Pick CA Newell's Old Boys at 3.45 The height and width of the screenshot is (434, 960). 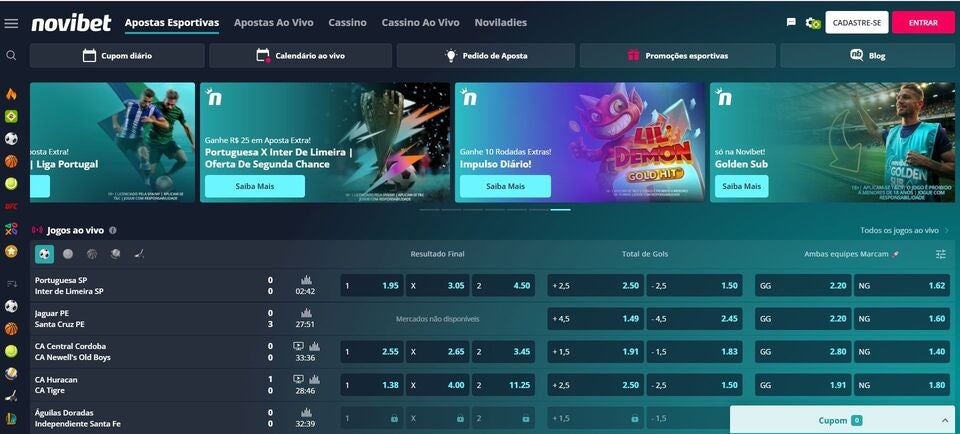click(x=503, y=351)
